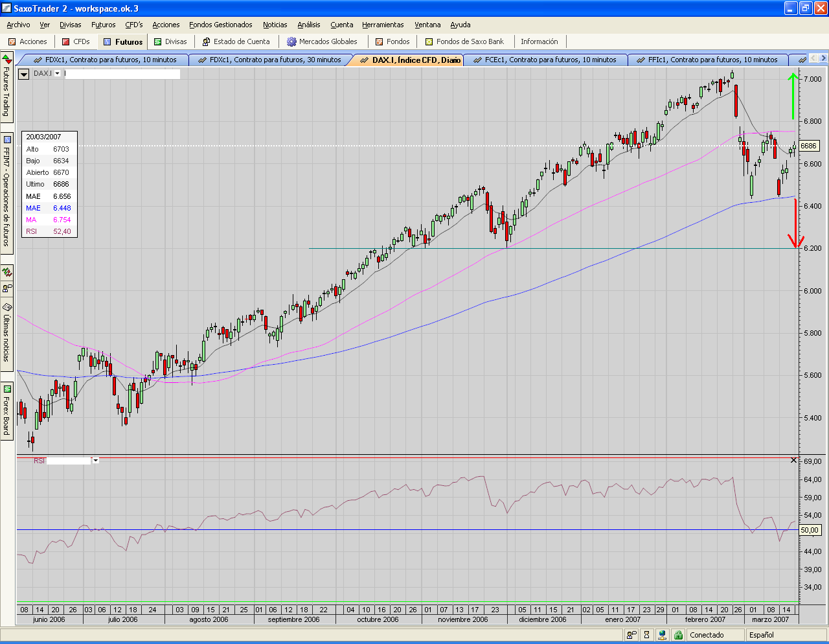Click the marzo 2007 time axis label

pos(771,619)
